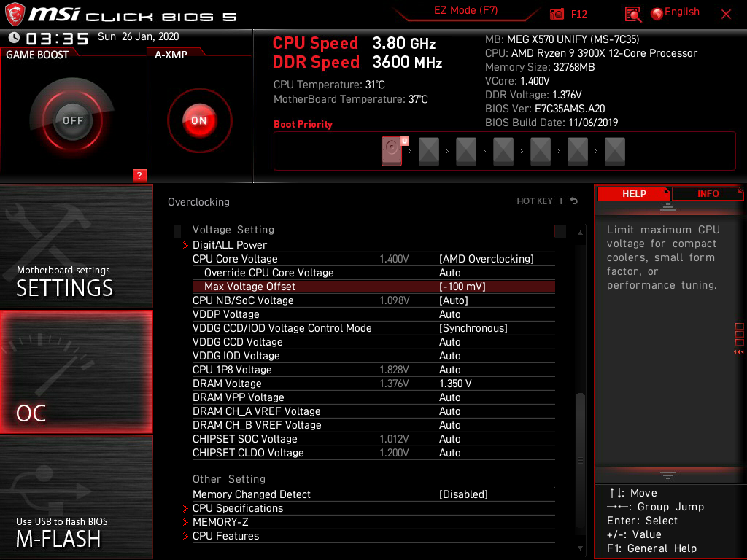Image resolution: width=747 pixels, height=560 pixels.
Task: Click the back arrow next to HOT KEY
Action: coord(574,201)
